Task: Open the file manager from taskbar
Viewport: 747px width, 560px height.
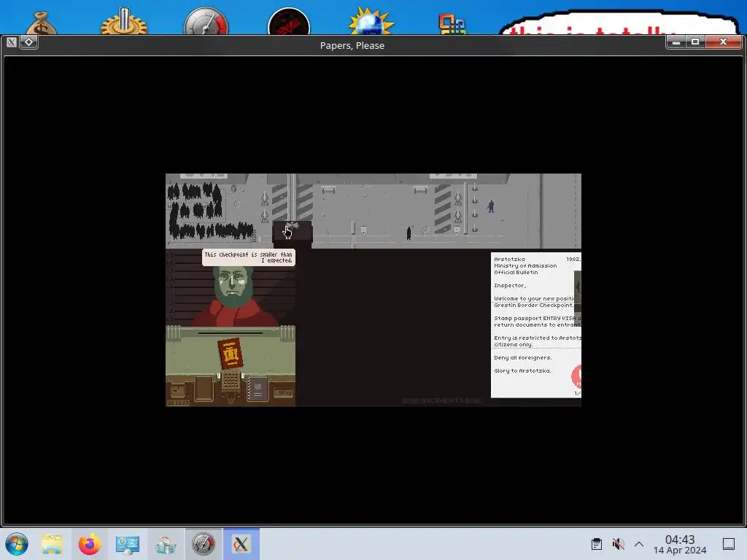Action: pos(52,544)
